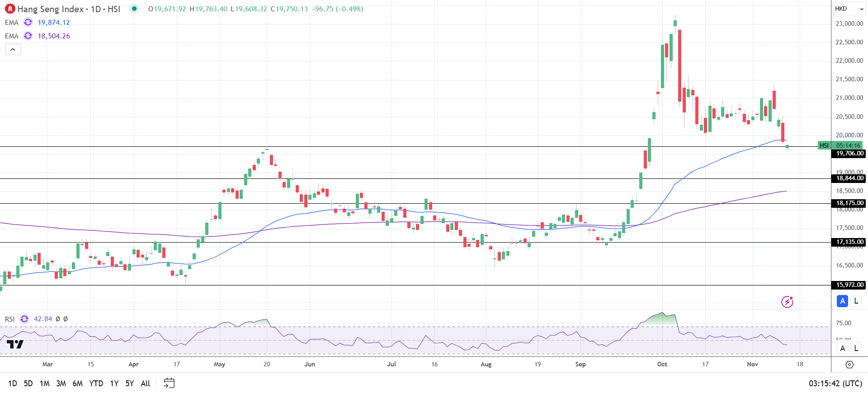Click the EMA value 18,504.26
Image resolution: width=868 pixels, height=393 pixels.
pyautogui.click(x=54, y=36)
